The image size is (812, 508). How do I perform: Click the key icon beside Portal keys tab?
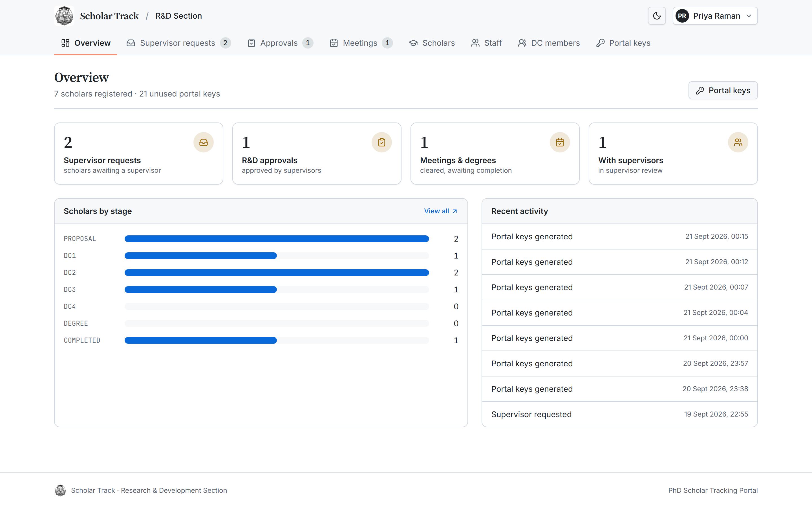point(600,43)
